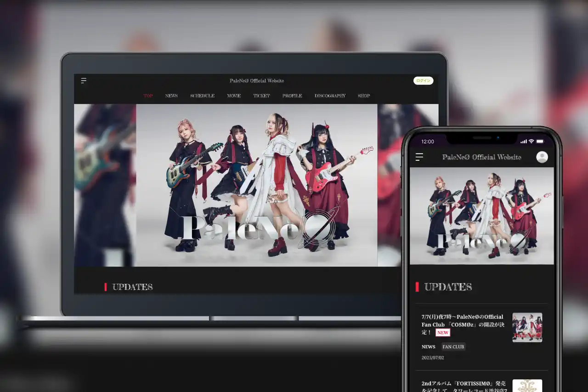This screenshot has height=392, width=588.
Task: Click the green login button on laptop
Action: 423,80
